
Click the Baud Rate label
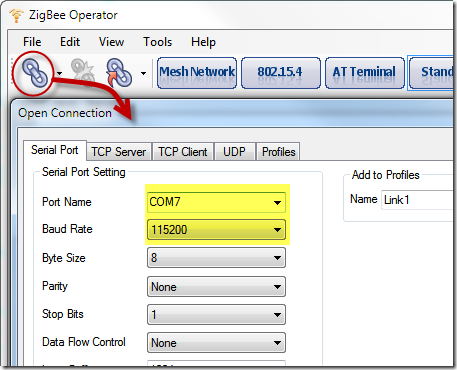tap(67, 229)
